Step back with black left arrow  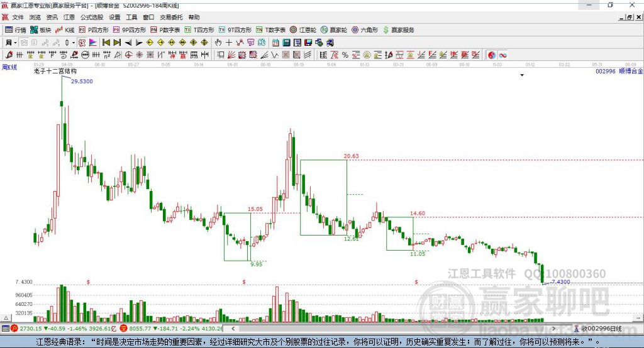tap(128, 43)
